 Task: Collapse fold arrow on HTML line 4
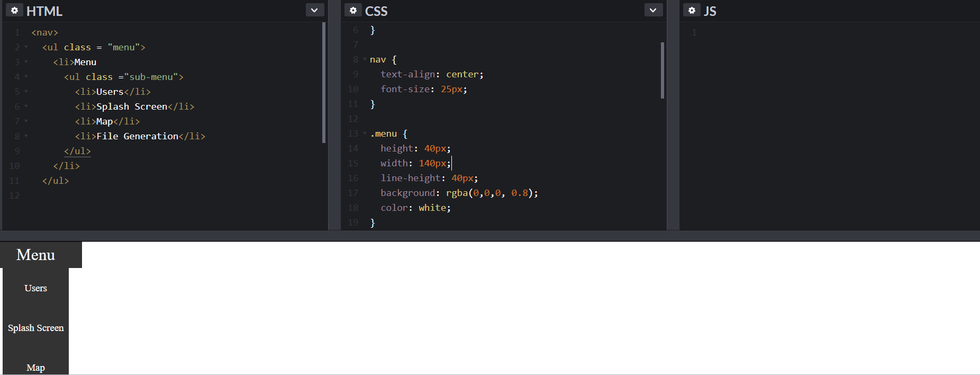click(26, 77)
